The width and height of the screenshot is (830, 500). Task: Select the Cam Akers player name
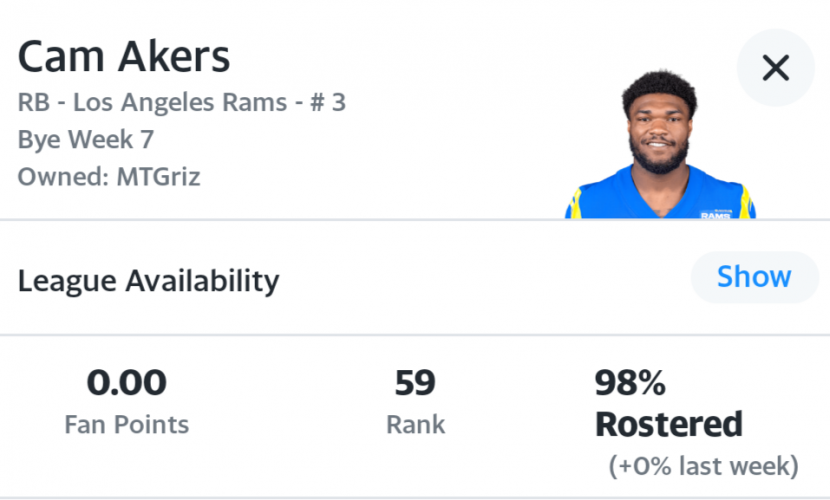[x=124, y=57]
